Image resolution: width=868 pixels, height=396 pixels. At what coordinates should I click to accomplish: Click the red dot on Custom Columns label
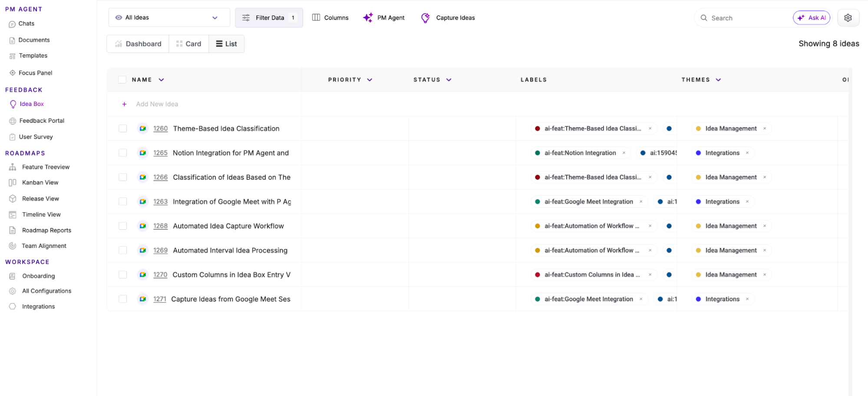coord(537,275)
